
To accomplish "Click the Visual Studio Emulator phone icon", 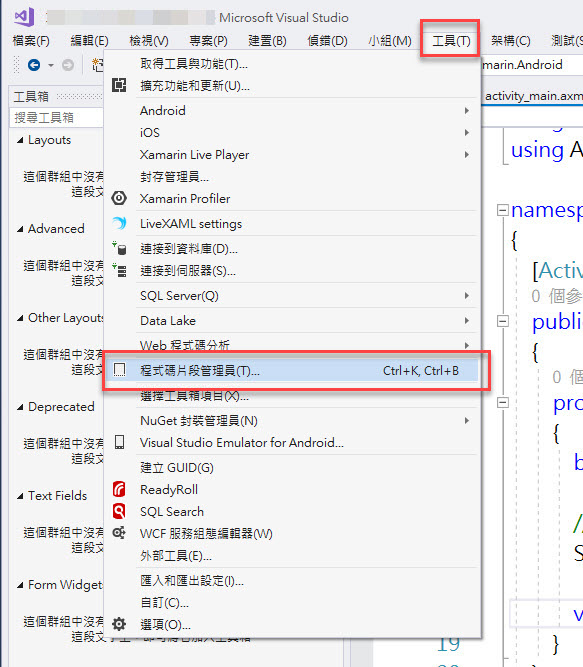I will click(x=119, y=442).
